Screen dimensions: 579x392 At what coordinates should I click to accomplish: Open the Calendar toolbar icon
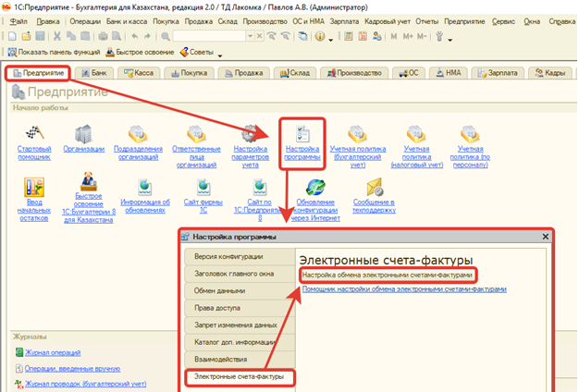363,36
